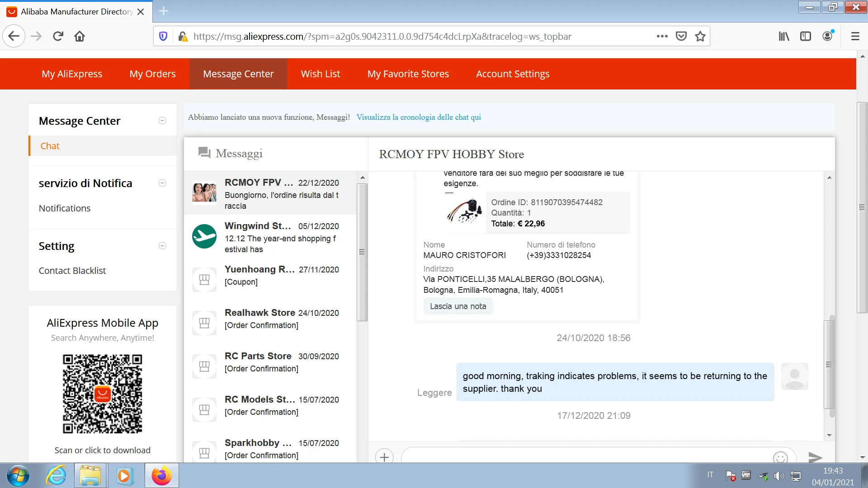868x488 pixels.
Task: Collapse the servizio di Notifica section
Action: coord(162,183)
